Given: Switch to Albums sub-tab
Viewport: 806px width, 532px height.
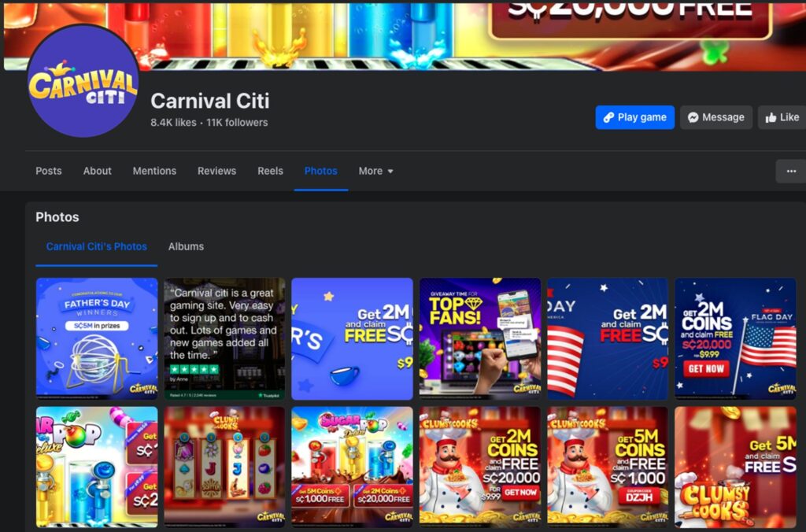Looking at the screenshot, I should (x=186, y=247).
